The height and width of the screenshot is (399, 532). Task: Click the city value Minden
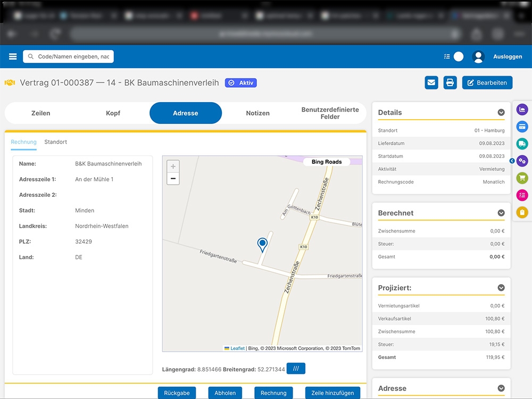85,210
